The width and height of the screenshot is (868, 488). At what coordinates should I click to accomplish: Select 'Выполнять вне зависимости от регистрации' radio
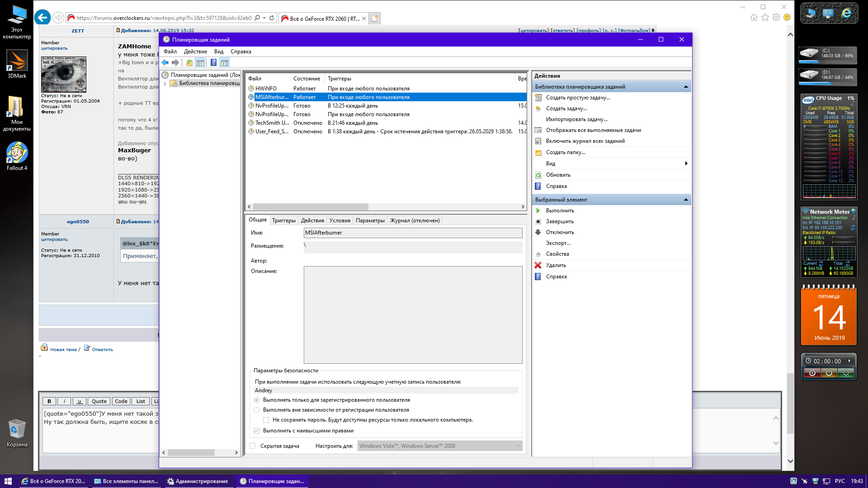(x=257, y=410)
